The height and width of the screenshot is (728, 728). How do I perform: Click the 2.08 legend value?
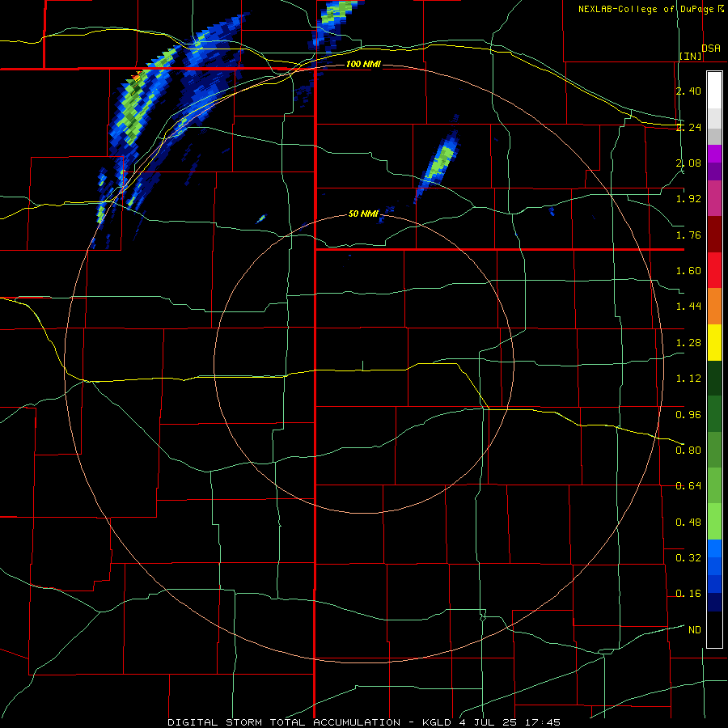688,163
